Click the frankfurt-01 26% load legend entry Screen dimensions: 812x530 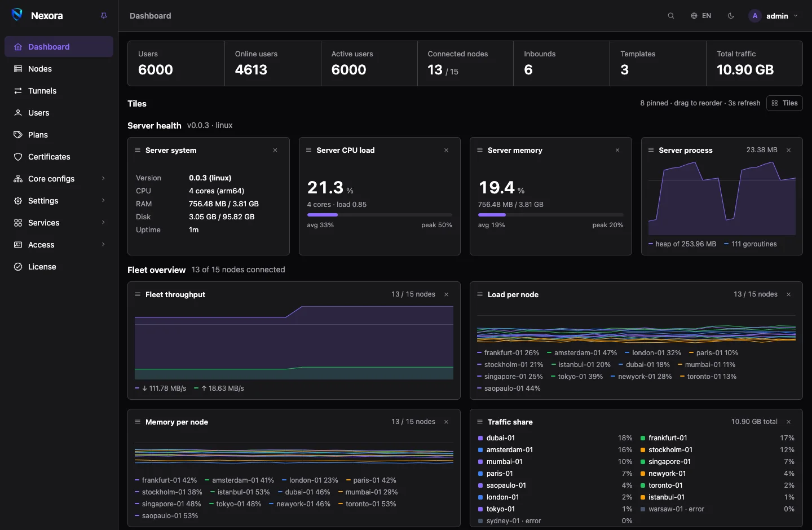point(508,353)
